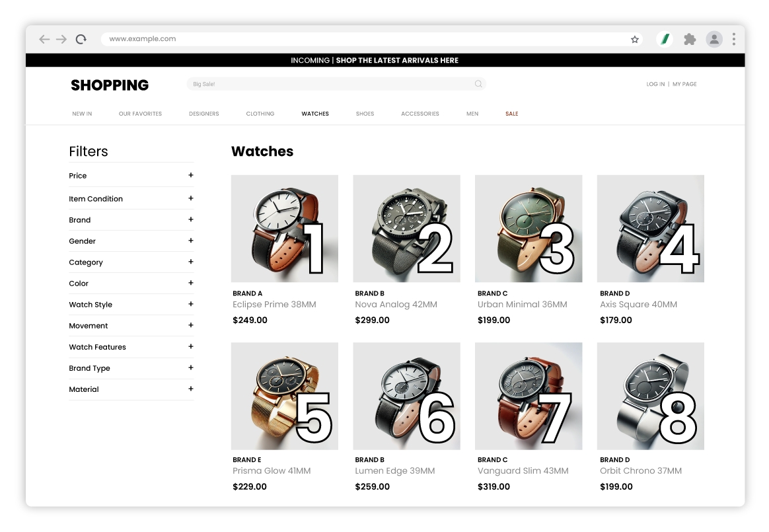The image size is (769, 532).
Task: Click the latest arrivals banner link
Action: coord(396,60)
